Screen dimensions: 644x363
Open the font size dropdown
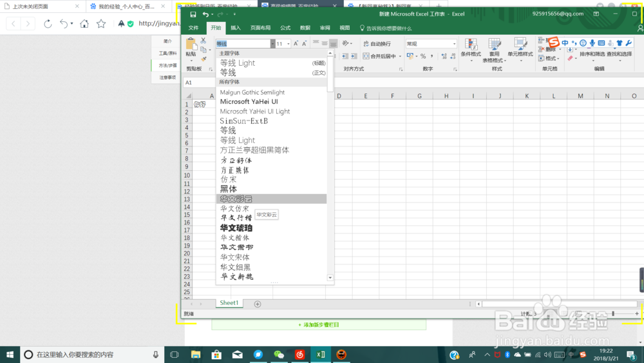point(289,44)
